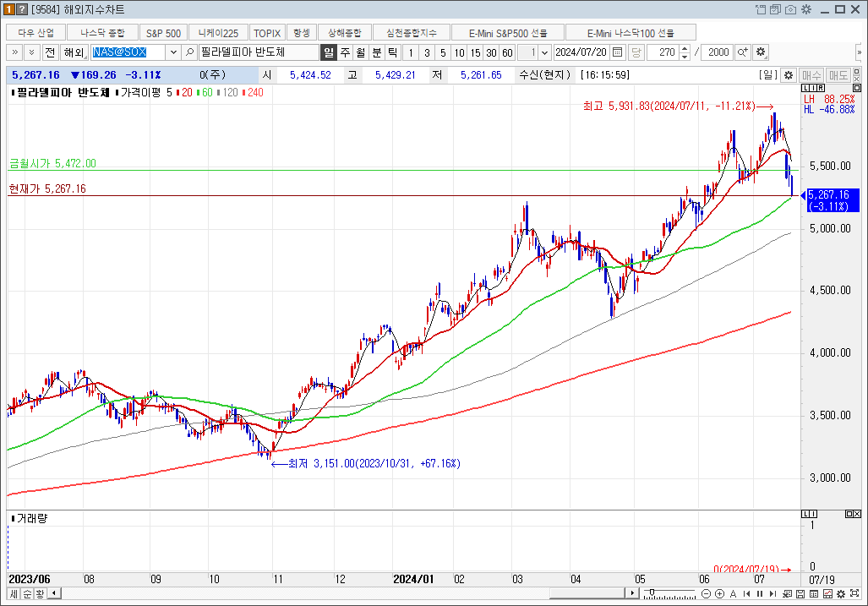Switch to the monthly (월) chart period
The height and width of the screenshot is (606, 868).
pyautogui.click(x=361, y=52)
